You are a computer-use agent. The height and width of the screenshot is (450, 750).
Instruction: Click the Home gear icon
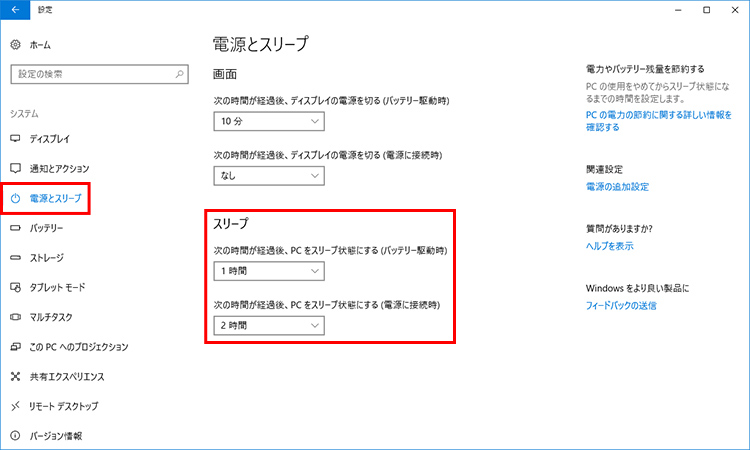tap(15, 45)
